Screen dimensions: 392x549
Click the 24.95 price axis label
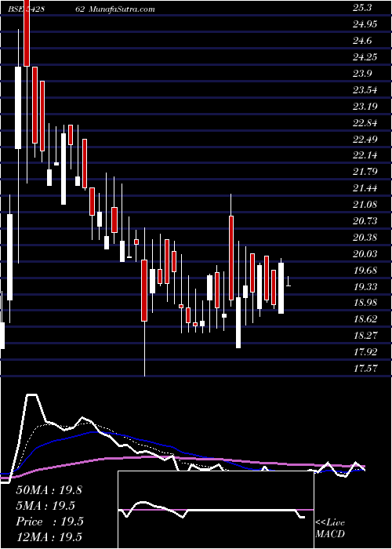365,24
